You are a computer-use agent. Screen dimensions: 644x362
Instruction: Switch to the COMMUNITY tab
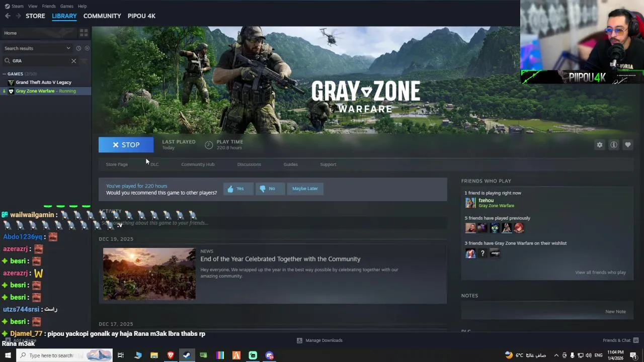click(102, 16)
